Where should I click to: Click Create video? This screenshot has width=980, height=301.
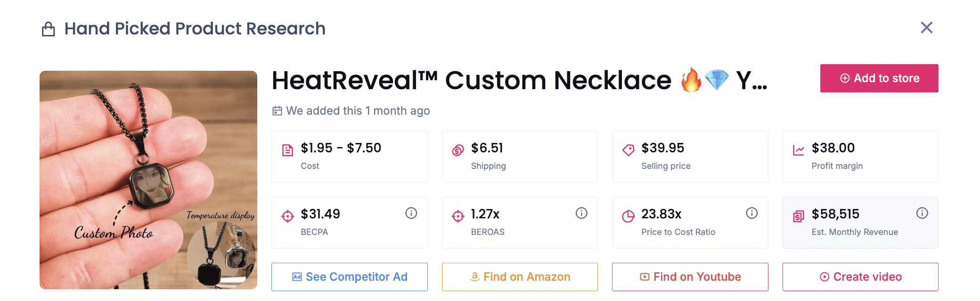click(x=860, y=277)
